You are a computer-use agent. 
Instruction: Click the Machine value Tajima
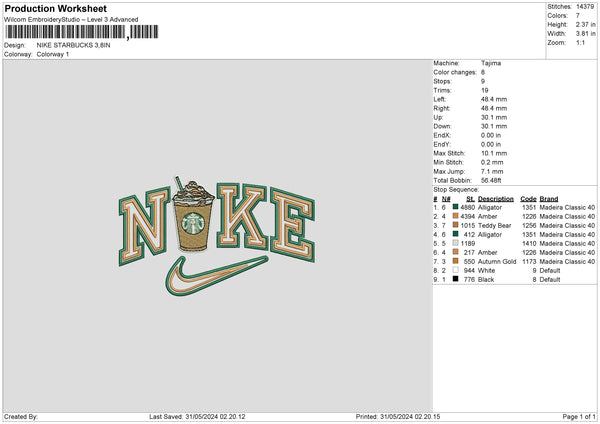[491, 63]
